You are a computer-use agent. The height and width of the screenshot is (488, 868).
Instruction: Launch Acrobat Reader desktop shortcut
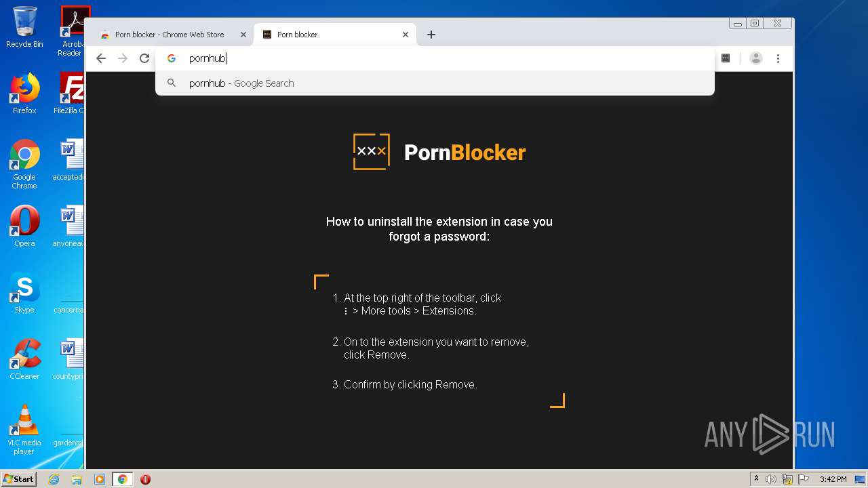coord(72,31)
